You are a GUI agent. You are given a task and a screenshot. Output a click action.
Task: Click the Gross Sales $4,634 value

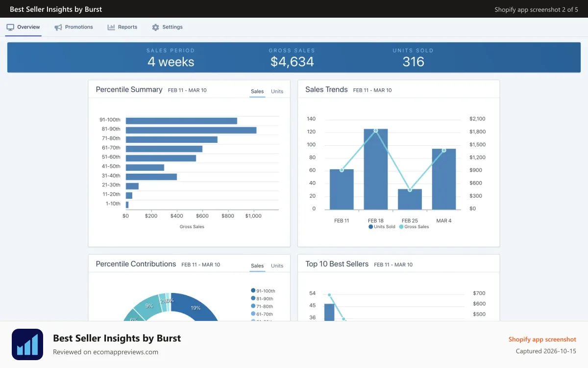tap(292, 62)
